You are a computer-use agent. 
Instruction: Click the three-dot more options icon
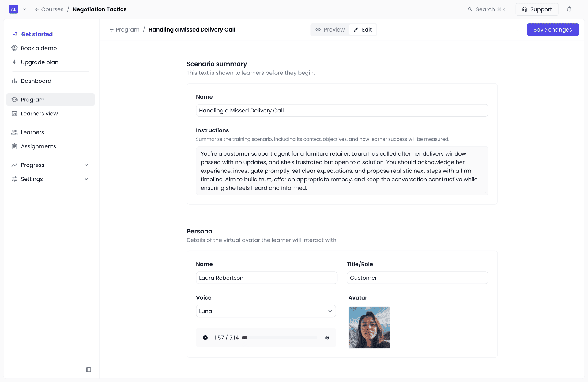point(518,30)
